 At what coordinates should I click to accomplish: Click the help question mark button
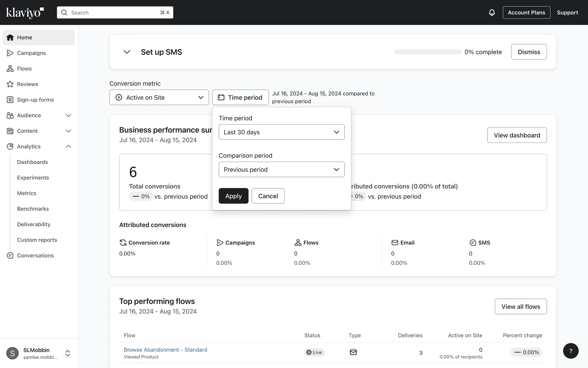click(x=571, y=351)
